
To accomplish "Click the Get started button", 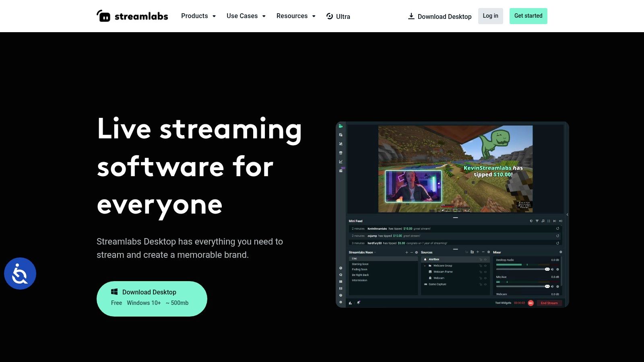I will click(x=528, y=16).
